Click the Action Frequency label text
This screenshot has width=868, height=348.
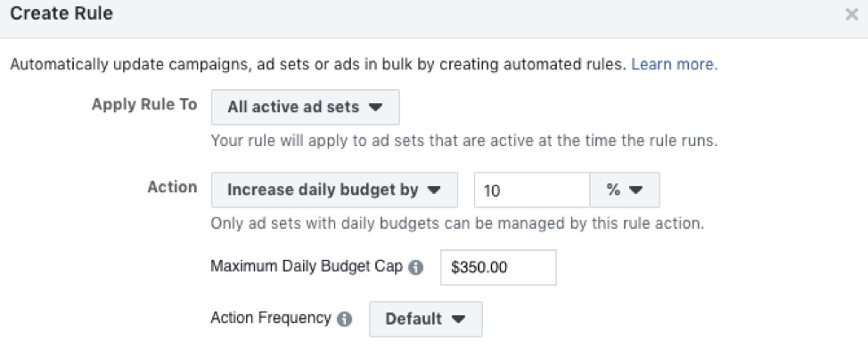[271, 318]
